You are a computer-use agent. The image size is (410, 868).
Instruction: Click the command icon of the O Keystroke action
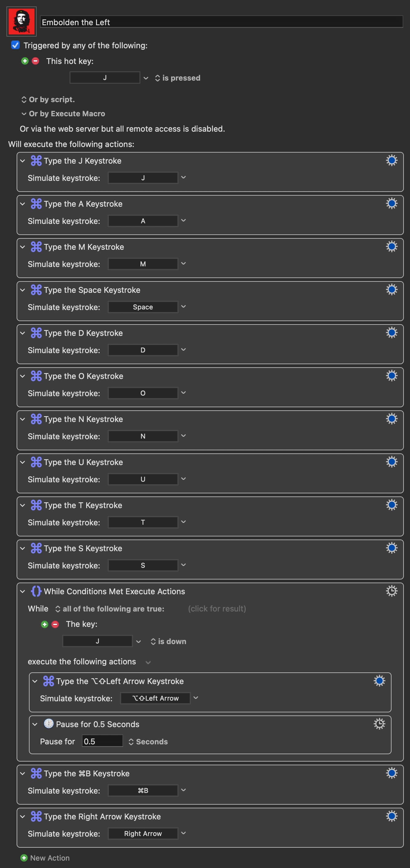pos(36,376)
